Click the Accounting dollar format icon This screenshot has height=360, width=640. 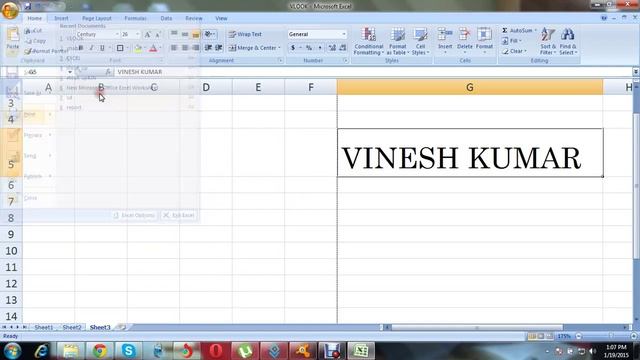tap(293, 48)
